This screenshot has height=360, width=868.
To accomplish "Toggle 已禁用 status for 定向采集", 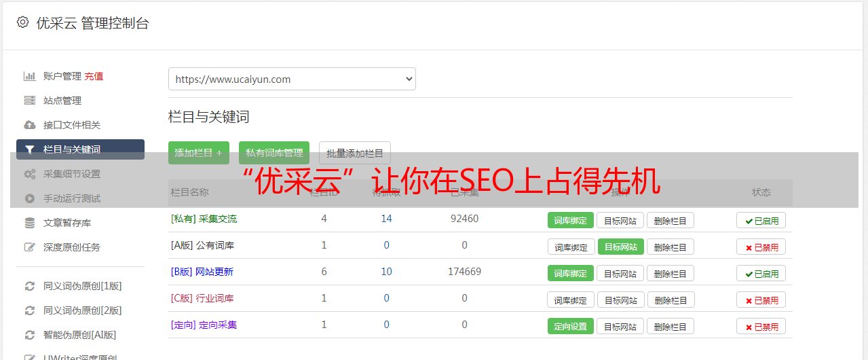I will pyautogui.click(x=761, y=326).
